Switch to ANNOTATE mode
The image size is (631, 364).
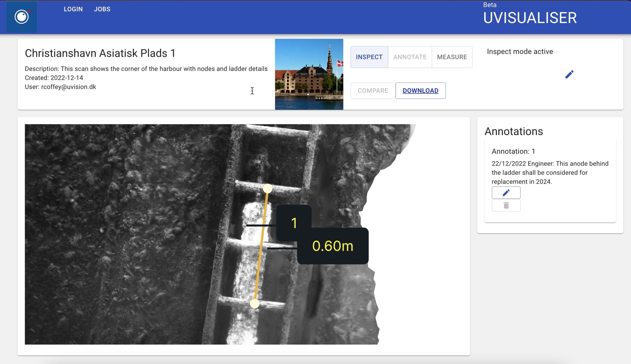pos(409,57)
